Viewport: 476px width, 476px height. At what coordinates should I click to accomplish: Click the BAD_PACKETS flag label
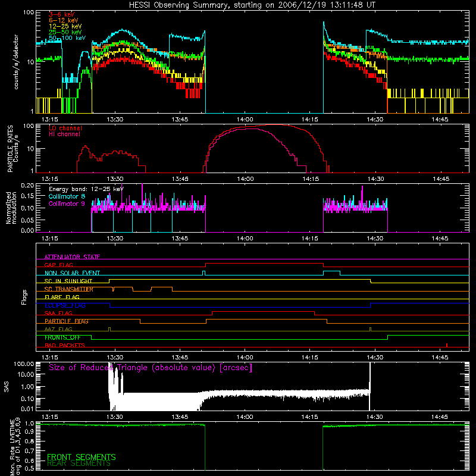coord(65,345)
